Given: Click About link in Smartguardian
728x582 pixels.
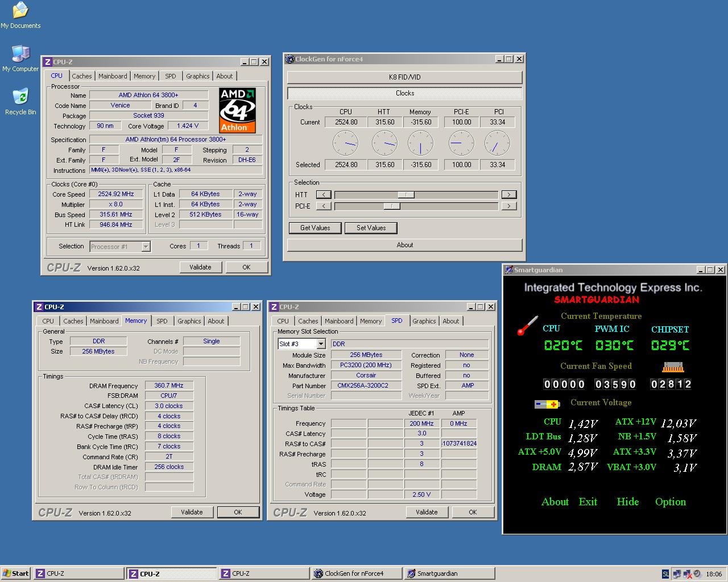Looking at the screenshot, I should point(555,502).
